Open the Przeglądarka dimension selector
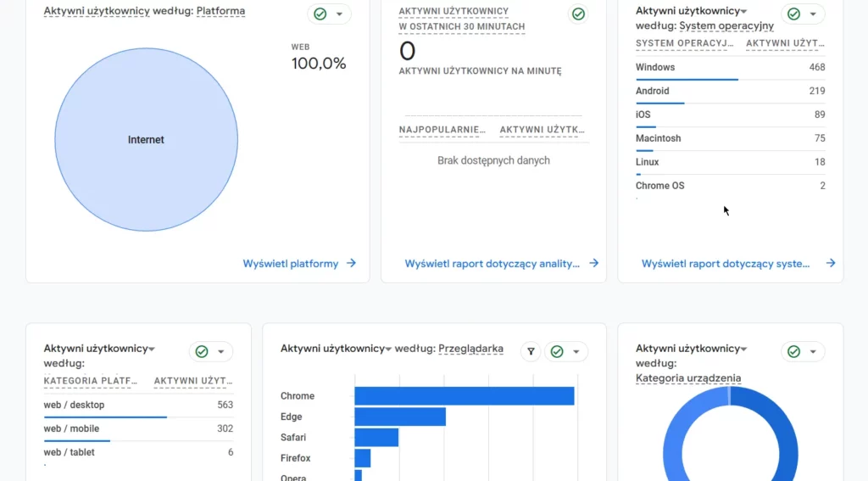The width and height of the screenshot is (868, 481). point(470,349)
